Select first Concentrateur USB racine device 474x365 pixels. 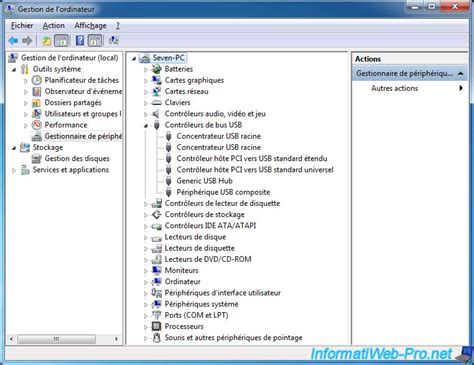219,136
